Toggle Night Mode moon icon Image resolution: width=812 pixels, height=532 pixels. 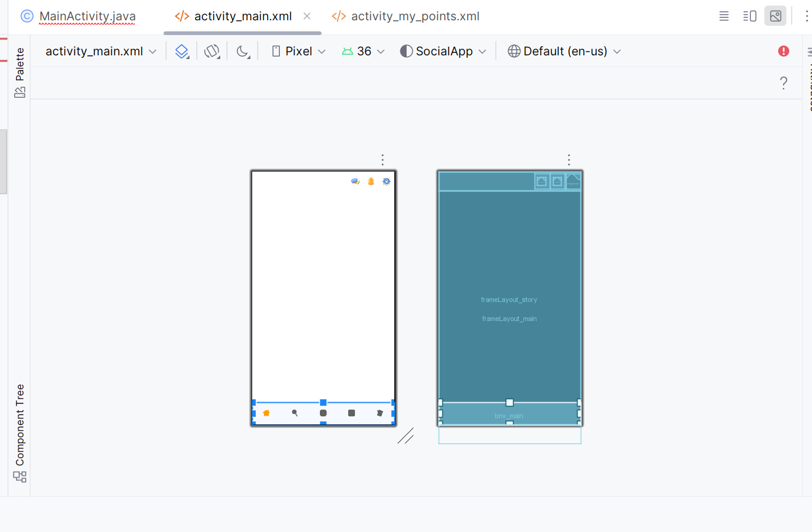click(243, 51)
